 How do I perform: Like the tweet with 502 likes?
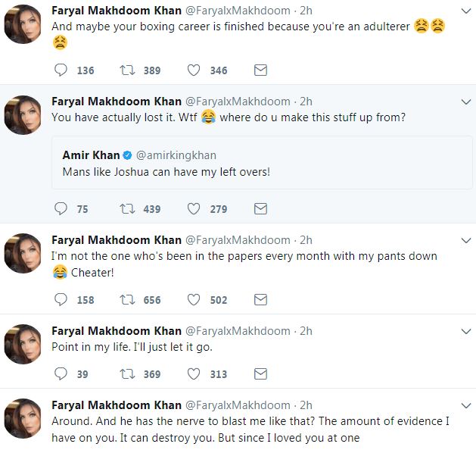tap(194, 300)
